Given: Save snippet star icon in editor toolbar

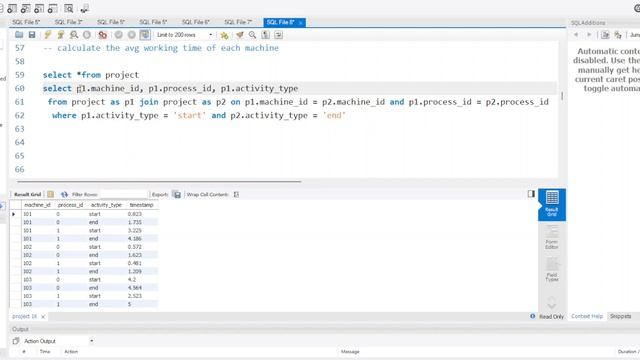Looking at the screenshot, I should tap(224, 35).
